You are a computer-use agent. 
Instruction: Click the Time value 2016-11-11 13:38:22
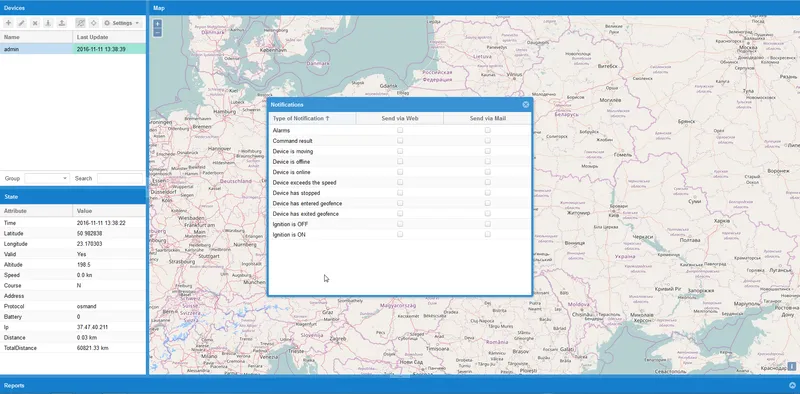coord(101,223)
